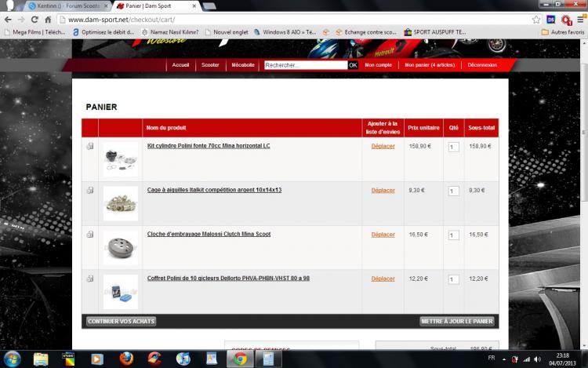Open the Studio app taskbar icon
Viewport: 588px width, 368px height.
pyautogui.click(x=68, y=359)
